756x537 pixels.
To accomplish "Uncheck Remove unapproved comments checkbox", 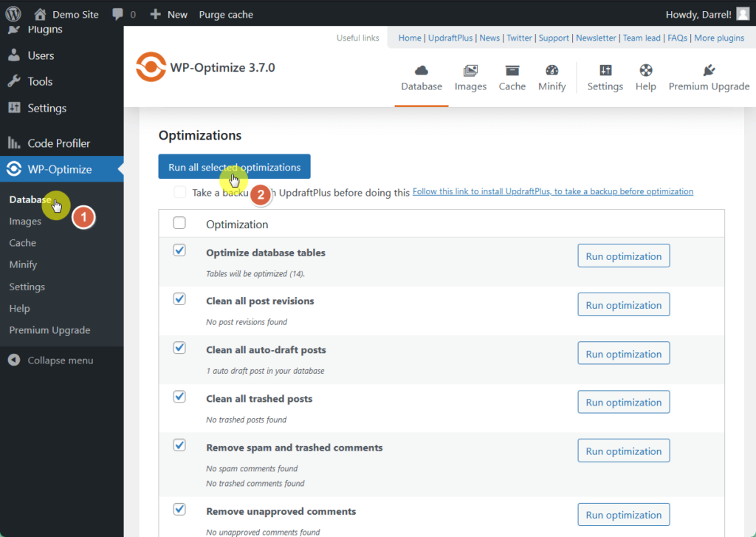I will click(179, 509).
